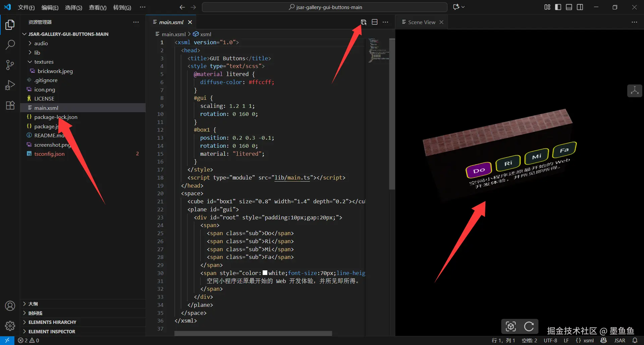Click the axis gizmo icon in Scene View

(635, 91)
